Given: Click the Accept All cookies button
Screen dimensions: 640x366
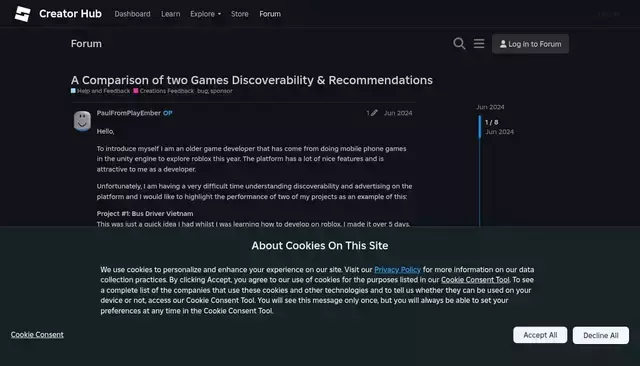Looking at the screenshot, I should pyautogui.click(x=540, y=335).
